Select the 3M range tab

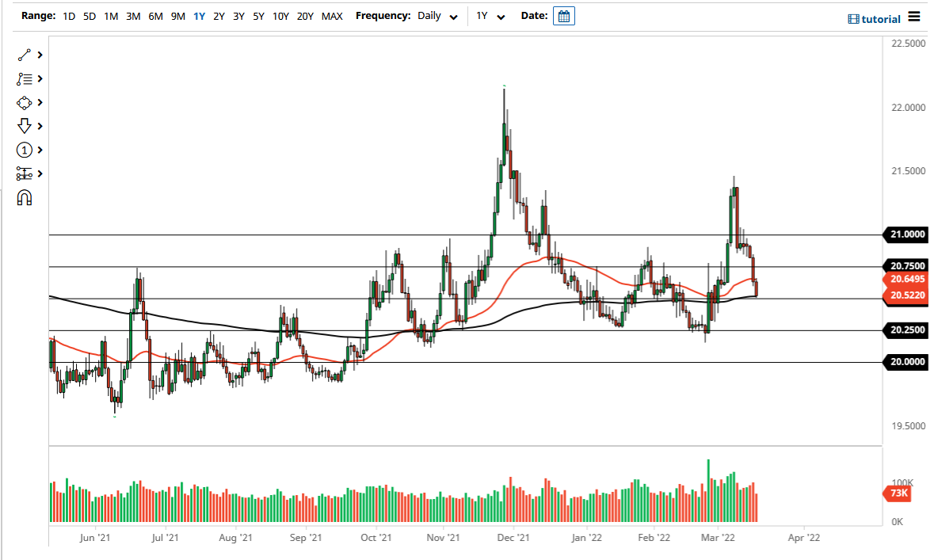[x=132, y=15]
